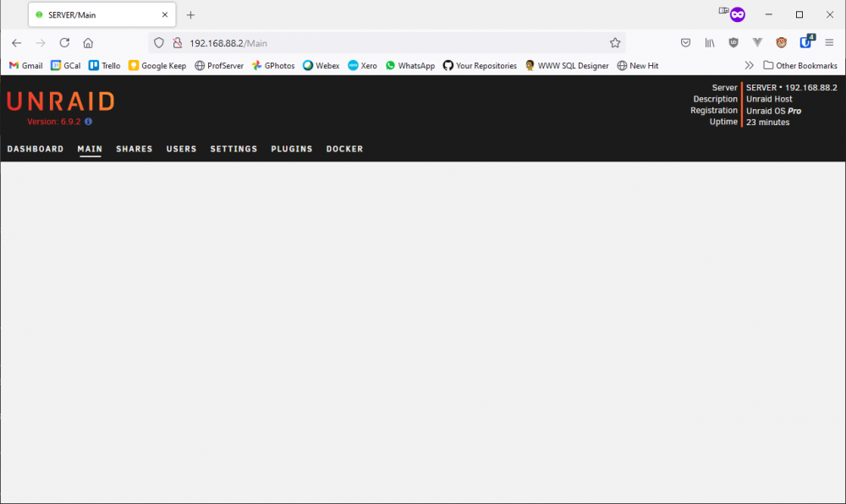Click the private browsing mask icon

(738, 14)
